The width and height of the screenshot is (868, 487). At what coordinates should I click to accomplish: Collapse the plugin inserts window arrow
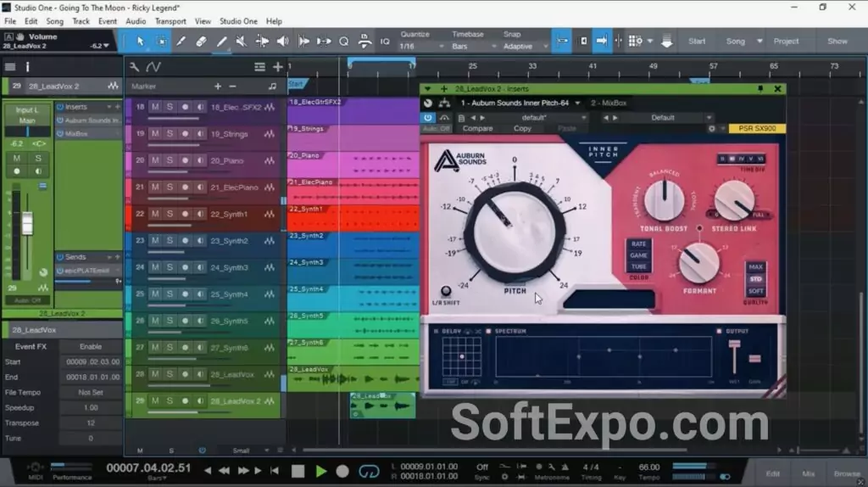tap(427, 88)
